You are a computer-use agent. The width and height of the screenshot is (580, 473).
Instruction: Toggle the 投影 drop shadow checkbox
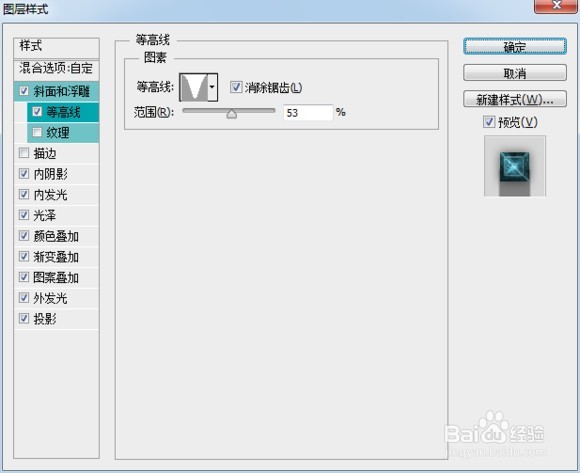tap(24, 318)
